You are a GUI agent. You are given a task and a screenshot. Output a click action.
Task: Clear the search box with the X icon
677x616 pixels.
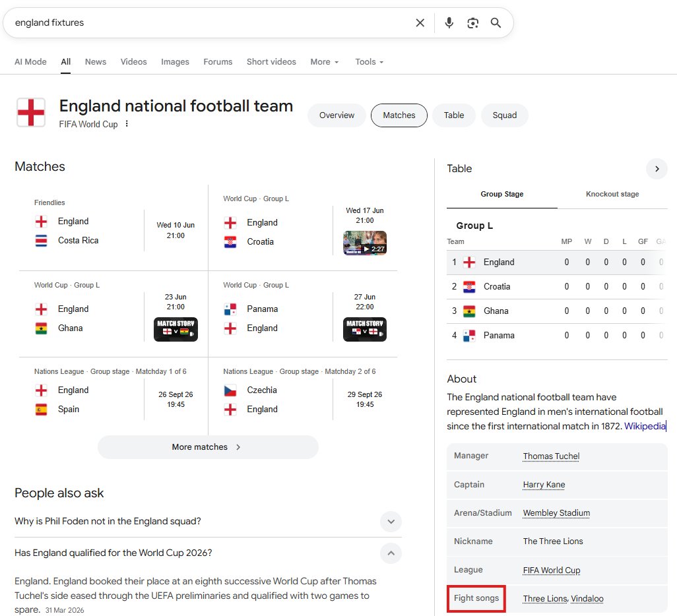[x=420, y=22]
